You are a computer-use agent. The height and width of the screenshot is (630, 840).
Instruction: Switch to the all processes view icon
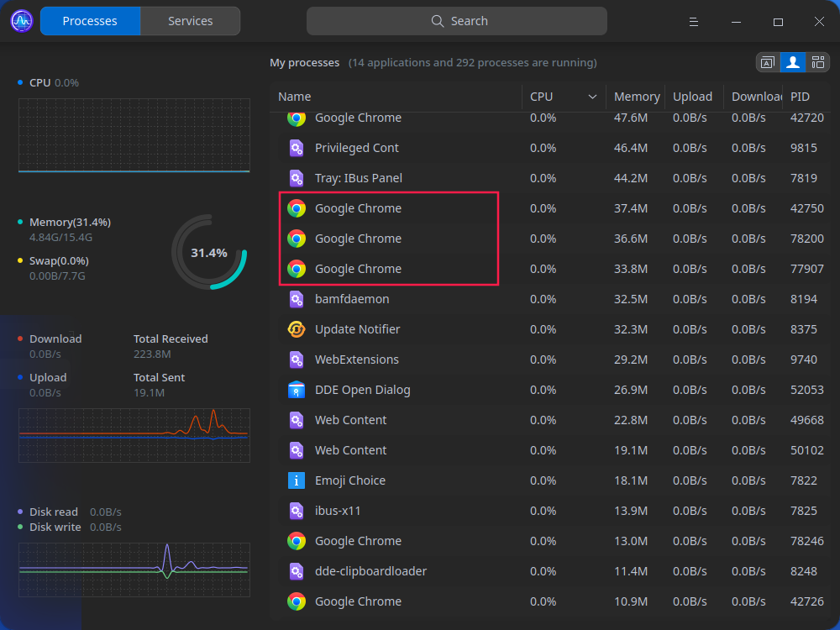pyautogui.click(x=818, y=62)
